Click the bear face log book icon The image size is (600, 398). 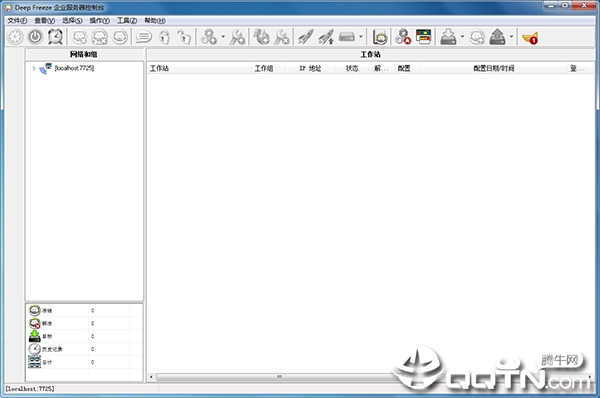tap(380, 37)
